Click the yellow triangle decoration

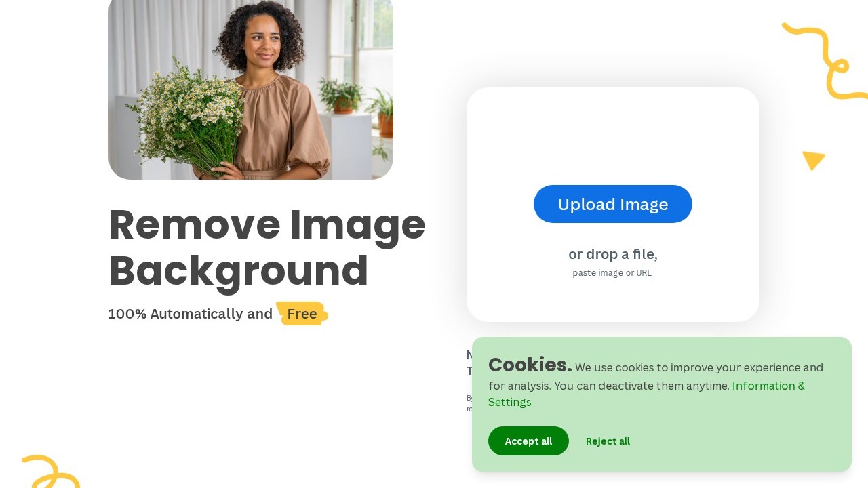(x=813, y=161)
